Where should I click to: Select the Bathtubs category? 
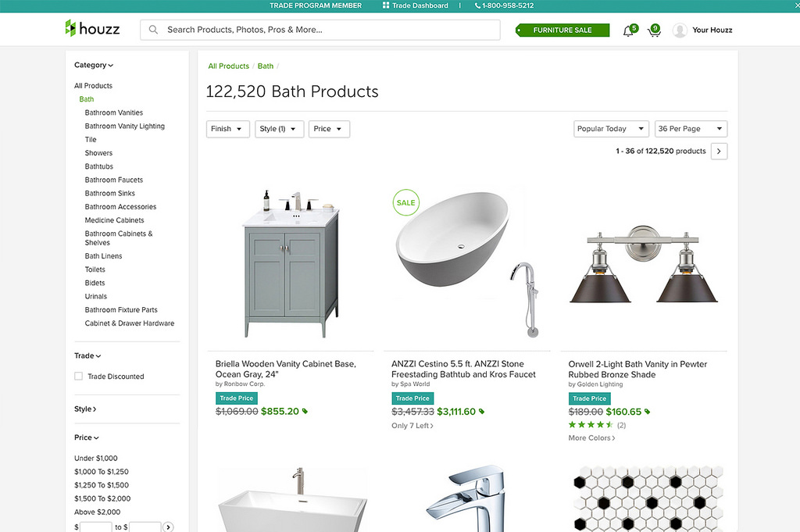99,166
